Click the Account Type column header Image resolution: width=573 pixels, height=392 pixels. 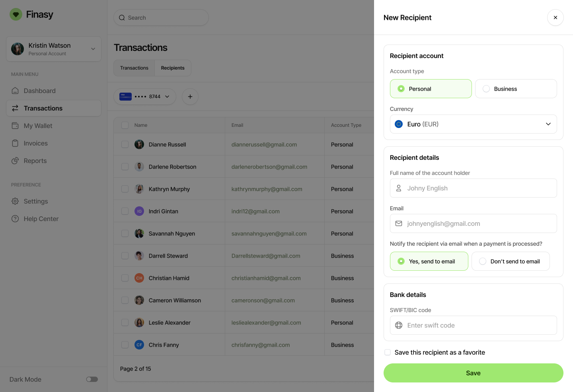(346, 125)
